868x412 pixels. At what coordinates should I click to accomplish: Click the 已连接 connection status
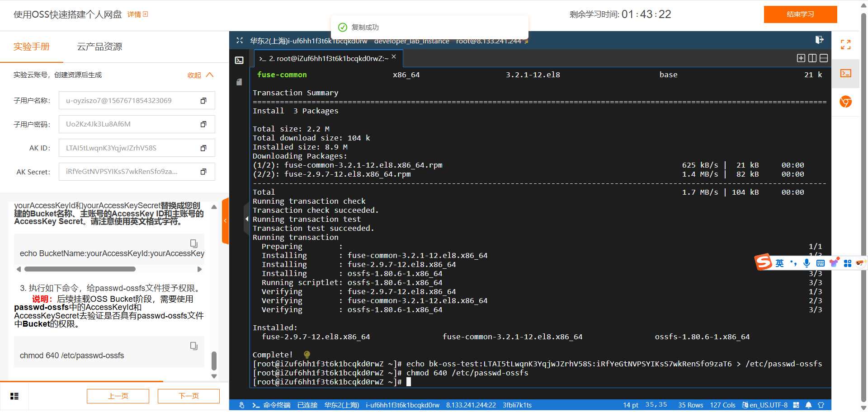pyautogui.click(x=307, y=405)
